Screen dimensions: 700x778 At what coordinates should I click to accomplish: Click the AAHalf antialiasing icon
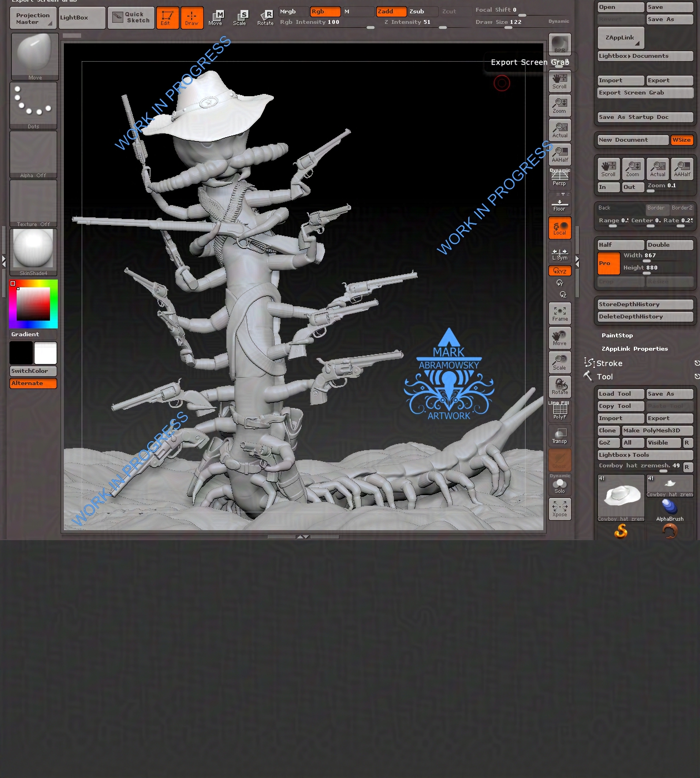[x=559, y=154]
